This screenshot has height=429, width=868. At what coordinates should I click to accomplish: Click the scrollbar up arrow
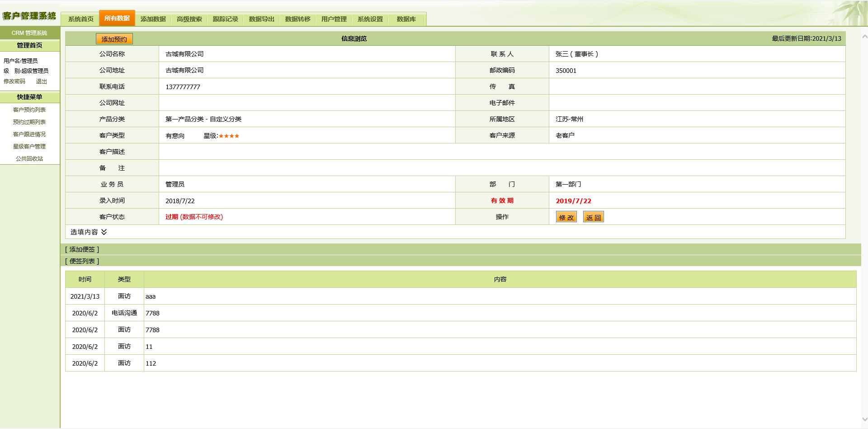[x=864, y=36]
